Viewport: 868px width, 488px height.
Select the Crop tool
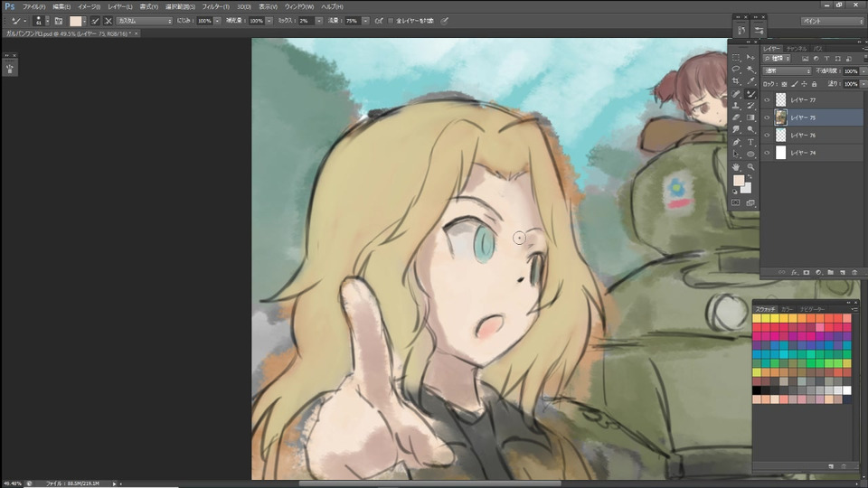click(x=736, y=80)
